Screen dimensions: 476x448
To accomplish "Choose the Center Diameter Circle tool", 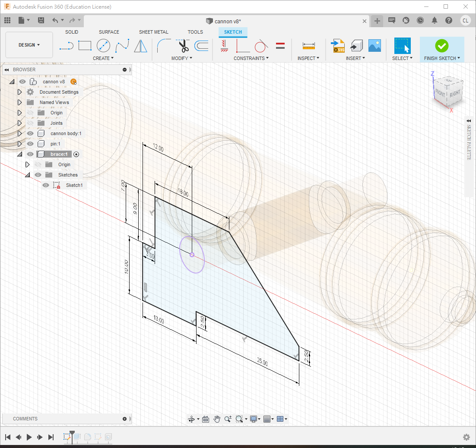I will coord(103,45).
